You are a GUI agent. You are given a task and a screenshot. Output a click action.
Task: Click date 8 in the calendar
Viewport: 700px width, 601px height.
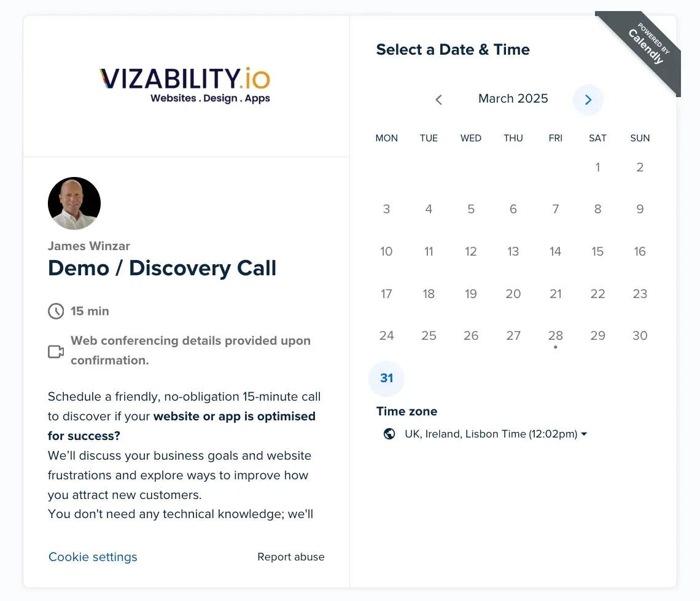[598, 209]
